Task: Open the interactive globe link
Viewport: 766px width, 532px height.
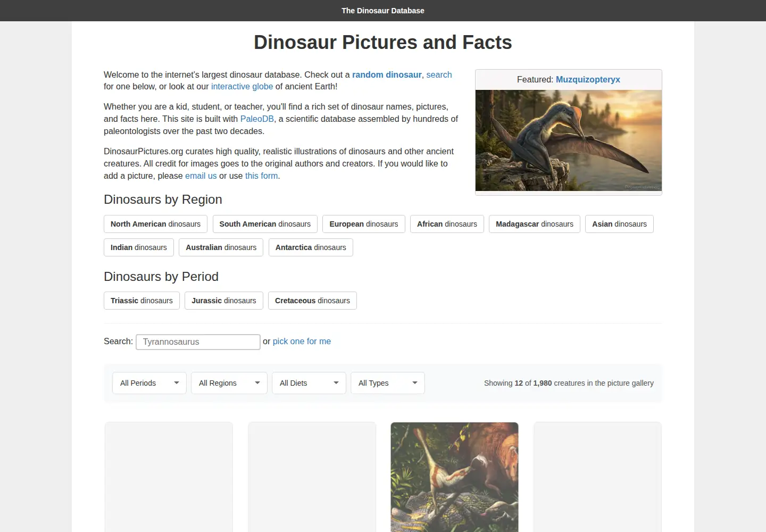Action: coord(242,86)
